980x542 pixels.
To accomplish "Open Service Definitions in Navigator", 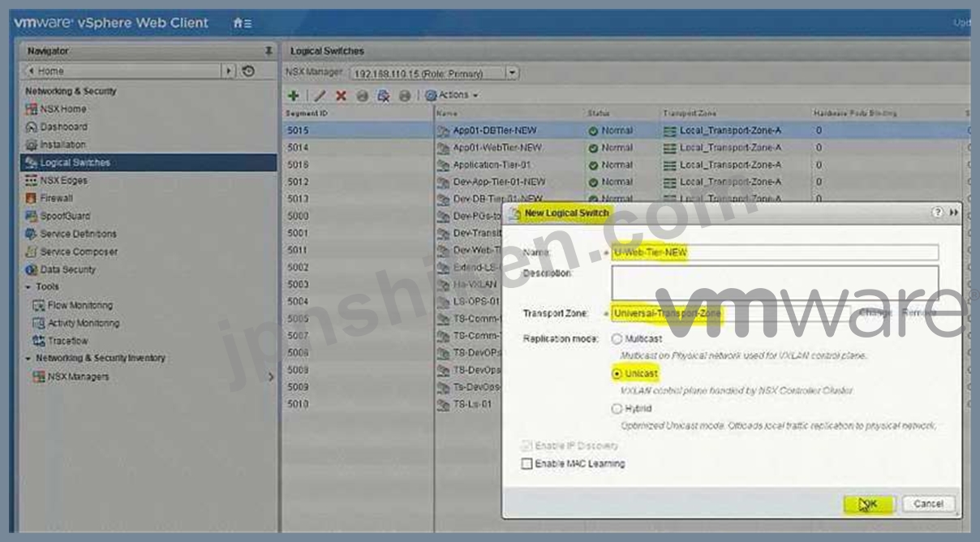I will (x=78, y=234).
